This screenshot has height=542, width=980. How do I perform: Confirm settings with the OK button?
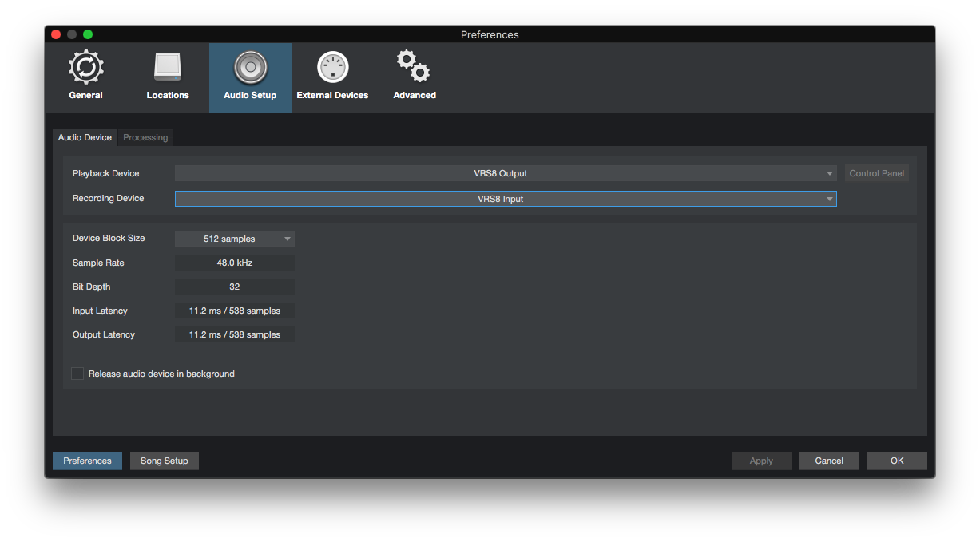coord(897,461)
